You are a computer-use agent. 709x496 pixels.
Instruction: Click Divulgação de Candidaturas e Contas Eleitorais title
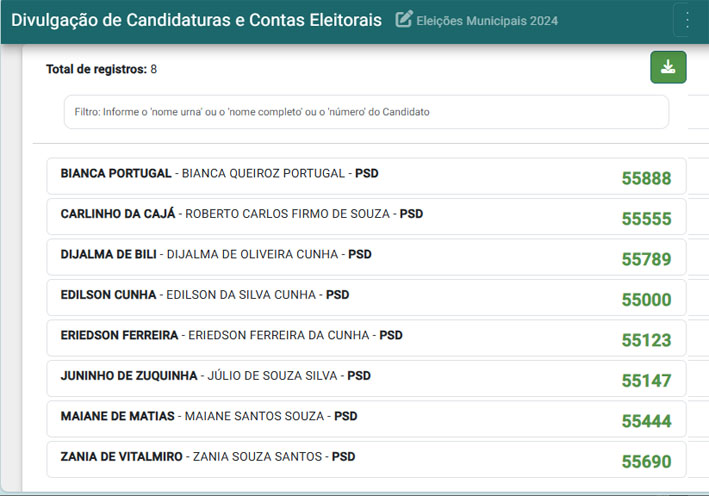[196, 20]
